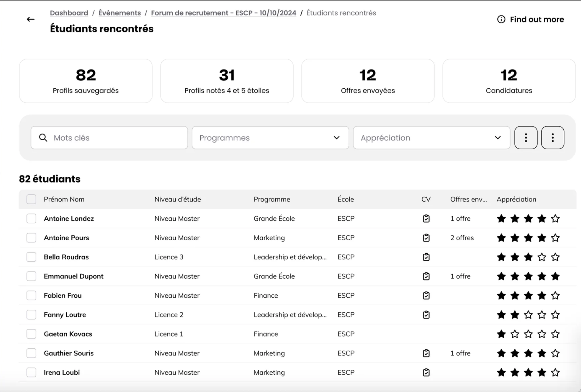This screenshot has height=392, width=581.
Task: Click the back arrow icon
Action: click(x=31, y=19)
